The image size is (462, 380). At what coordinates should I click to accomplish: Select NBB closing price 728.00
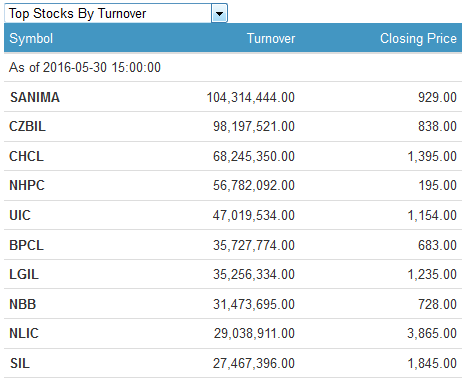click(x=437, y=304)
